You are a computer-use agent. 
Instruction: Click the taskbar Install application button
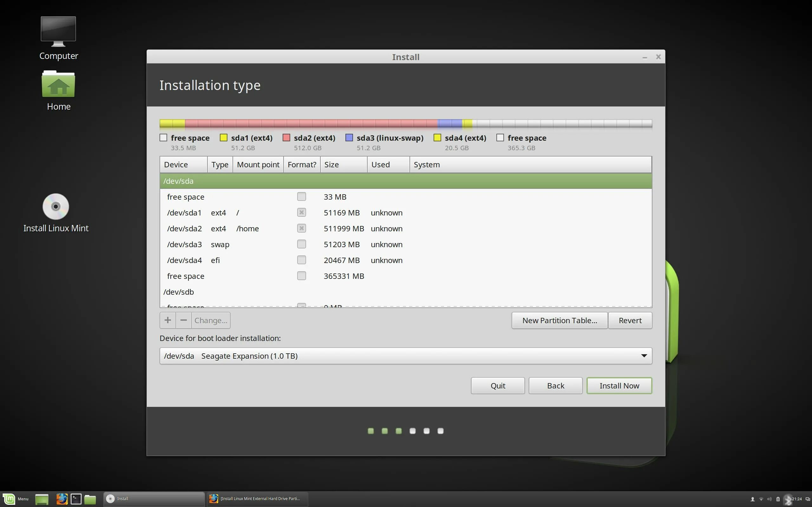click(x=123, y=498)
